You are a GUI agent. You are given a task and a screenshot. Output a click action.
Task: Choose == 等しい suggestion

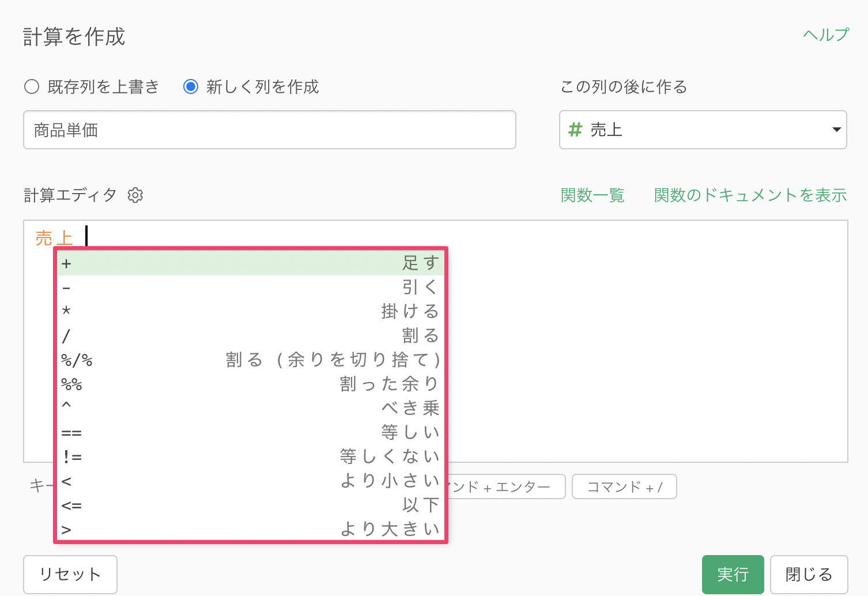click(251, 432)
